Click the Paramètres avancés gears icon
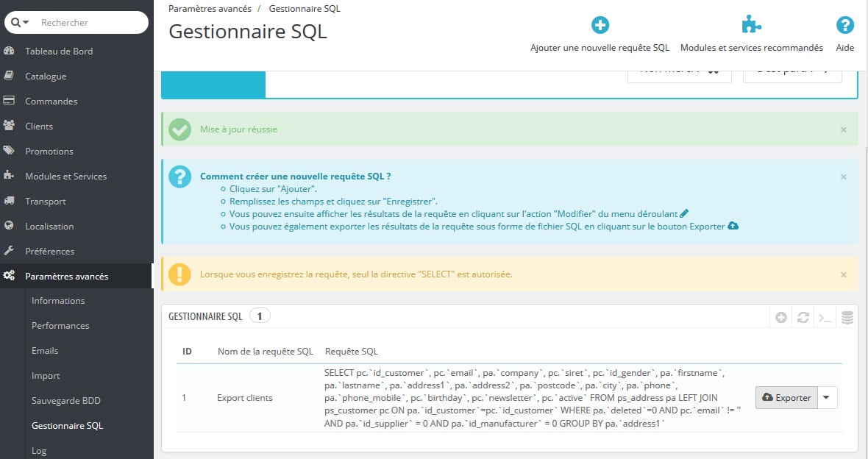The height and width of the screenshot is (459, 868). (x=9, y=275)
